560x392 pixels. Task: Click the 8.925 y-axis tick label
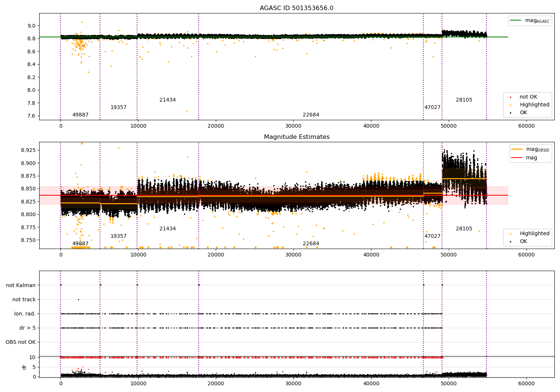(x=28, y=150)
